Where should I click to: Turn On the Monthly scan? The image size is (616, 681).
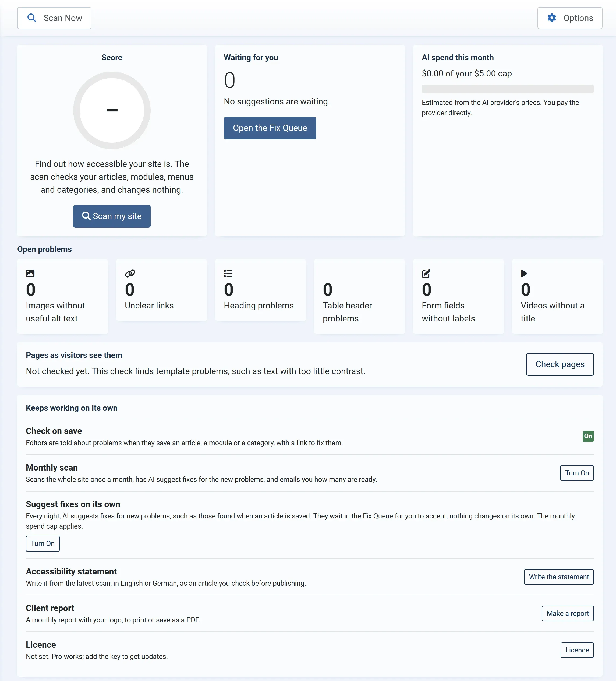(576, 473)
